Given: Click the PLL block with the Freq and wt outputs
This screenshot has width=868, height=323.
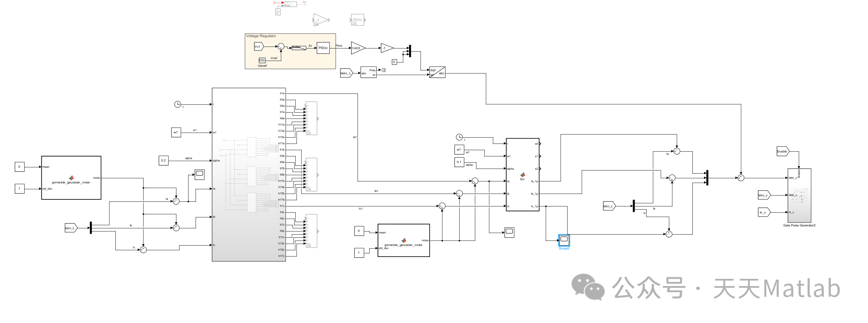Looking at the screenshot, I should point(368,72).
